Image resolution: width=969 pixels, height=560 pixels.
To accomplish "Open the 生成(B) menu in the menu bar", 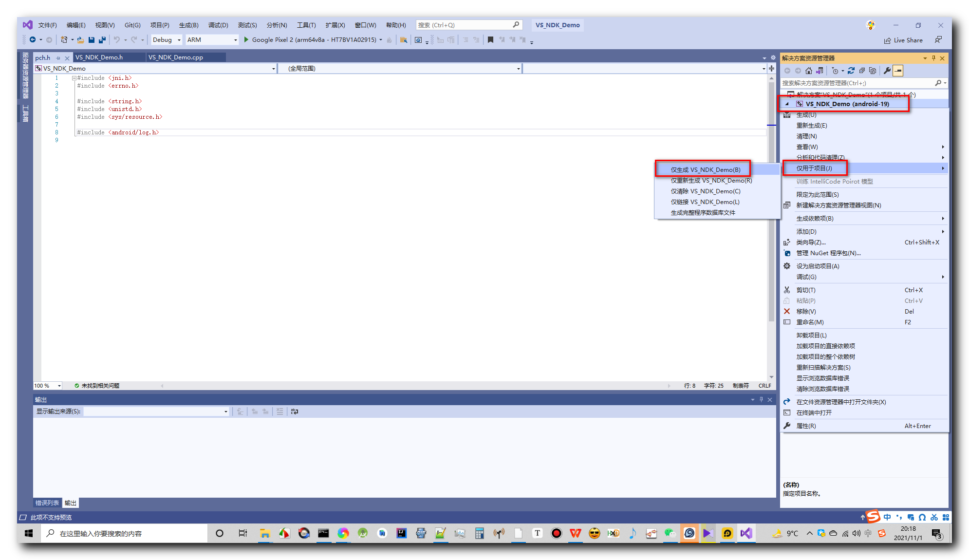I will pyautogui.click(x=188, y=25).
